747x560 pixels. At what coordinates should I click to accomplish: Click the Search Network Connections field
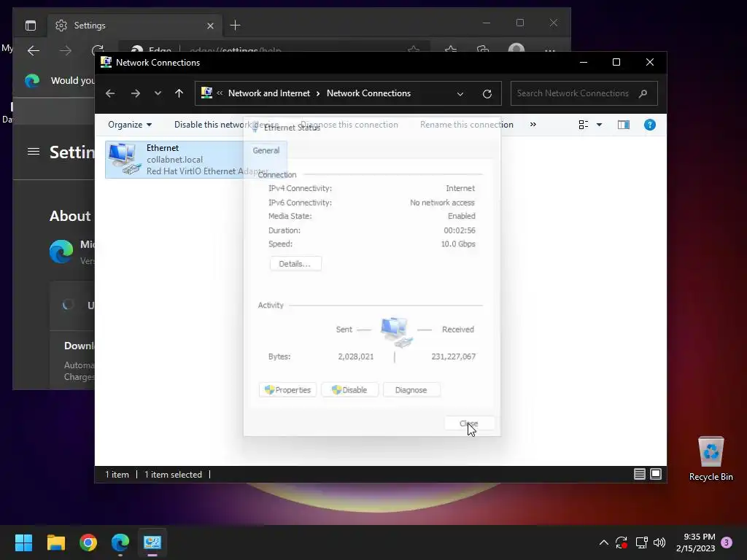click(x=584, y=93)
